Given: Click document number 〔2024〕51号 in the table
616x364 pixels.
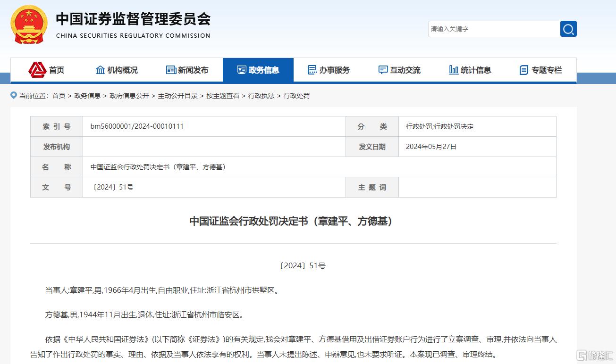Looking at the screenshot, I should pyautogui.click(x=112, y=187).
